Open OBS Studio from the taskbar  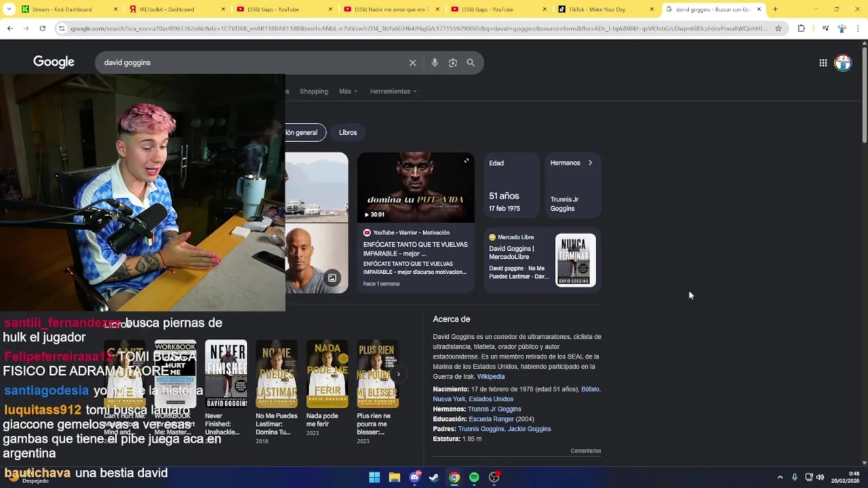pyautogui.click(x=494, y=477)
